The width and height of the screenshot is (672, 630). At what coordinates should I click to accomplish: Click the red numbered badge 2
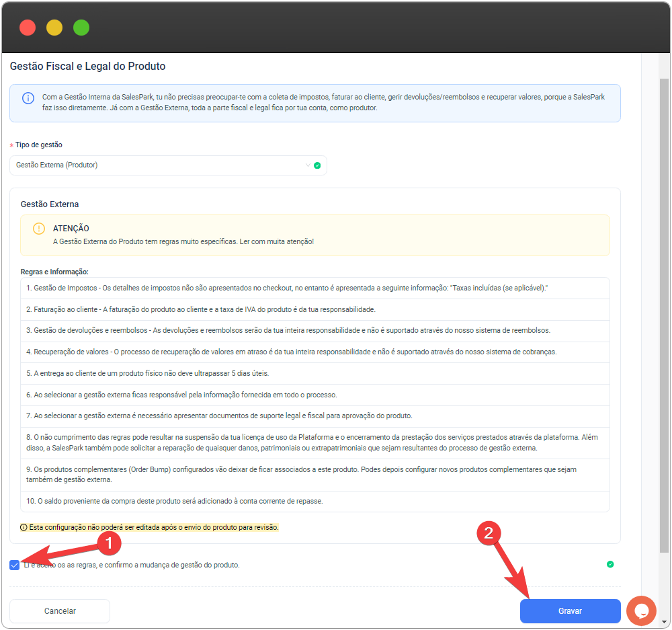(488, 533)
